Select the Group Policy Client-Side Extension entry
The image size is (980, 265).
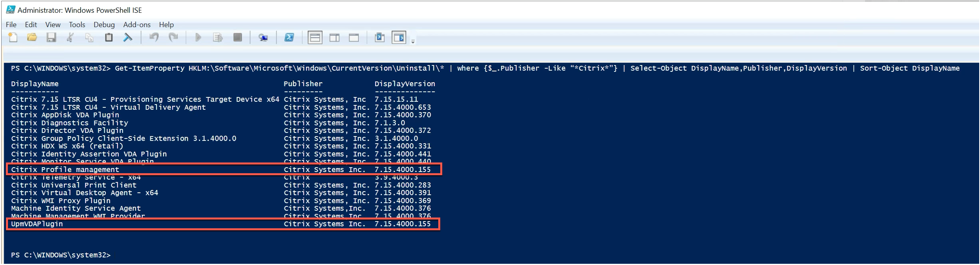(x=124, y=138)
